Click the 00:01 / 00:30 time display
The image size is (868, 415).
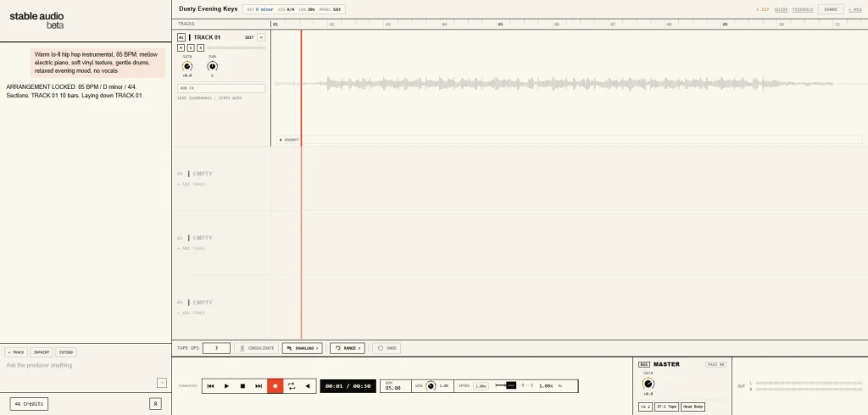348,386
